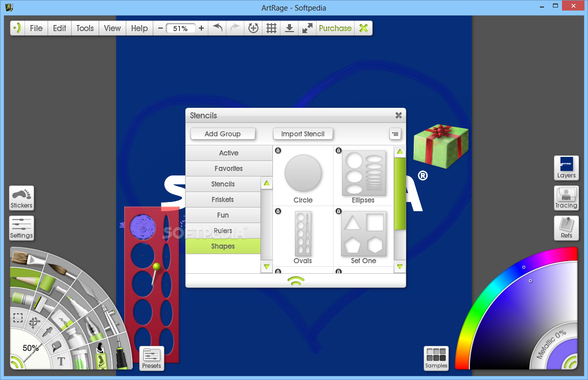Open the View menu

[112, 28]
